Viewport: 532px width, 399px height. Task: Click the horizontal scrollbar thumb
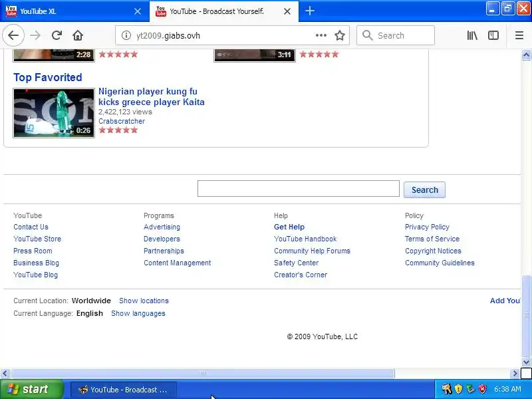click(x=203, y=374)
